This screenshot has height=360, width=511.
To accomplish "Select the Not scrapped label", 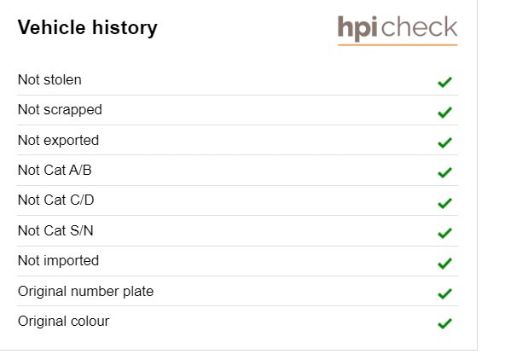I will tap(60, 110).
